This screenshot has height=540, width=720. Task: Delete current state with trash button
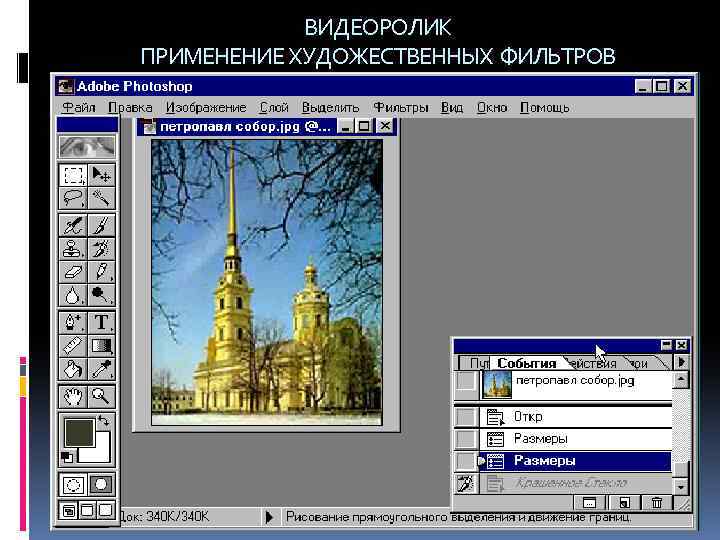(x=657, y=503)
